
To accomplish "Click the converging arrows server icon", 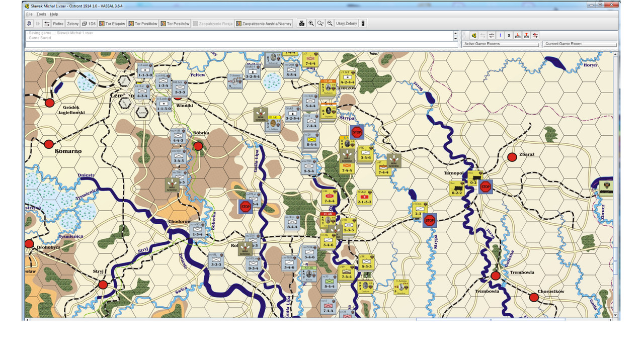I will point(492,36).
